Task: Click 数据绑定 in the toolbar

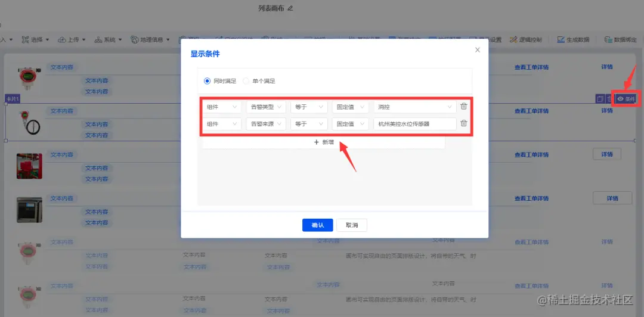Action: pos(621,40)
